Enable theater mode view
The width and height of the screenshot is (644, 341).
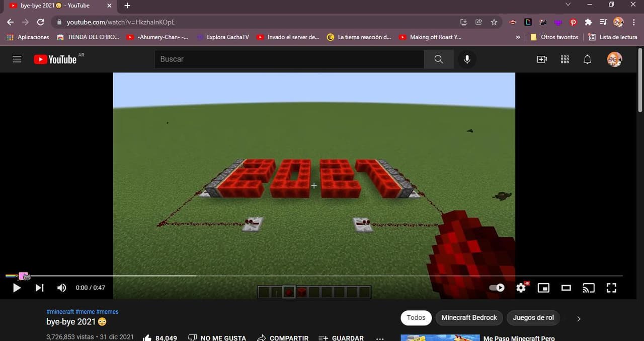click(x=566, y=288)
